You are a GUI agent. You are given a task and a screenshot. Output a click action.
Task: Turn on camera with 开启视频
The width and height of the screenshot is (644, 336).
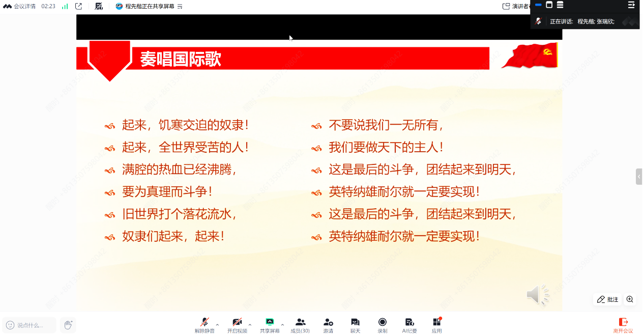(x=237, y=322)
